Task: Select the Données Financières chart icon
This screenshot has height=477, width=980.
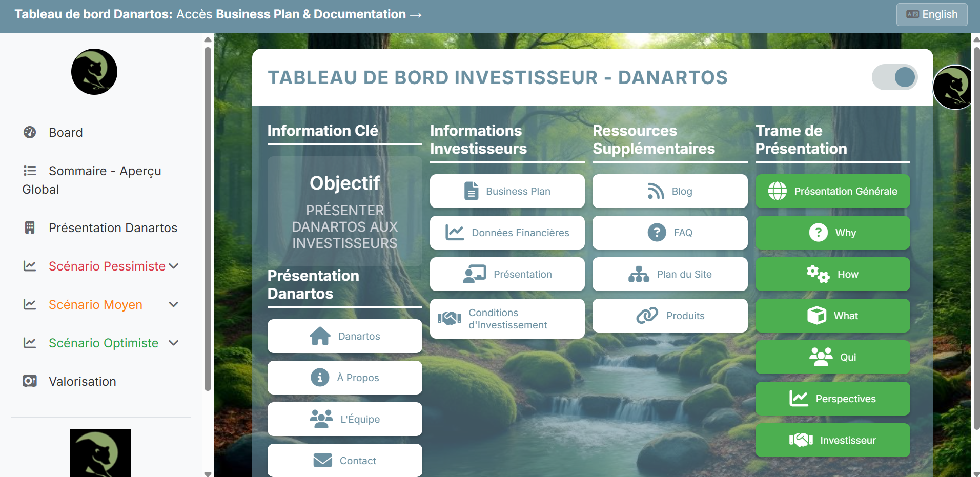Action: 455,233
